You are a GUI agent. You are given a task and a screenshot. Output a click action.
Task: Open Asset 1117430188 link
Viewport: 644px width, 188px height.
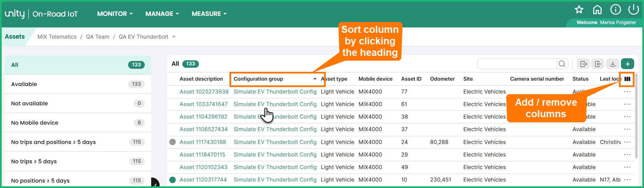[203, 142]
